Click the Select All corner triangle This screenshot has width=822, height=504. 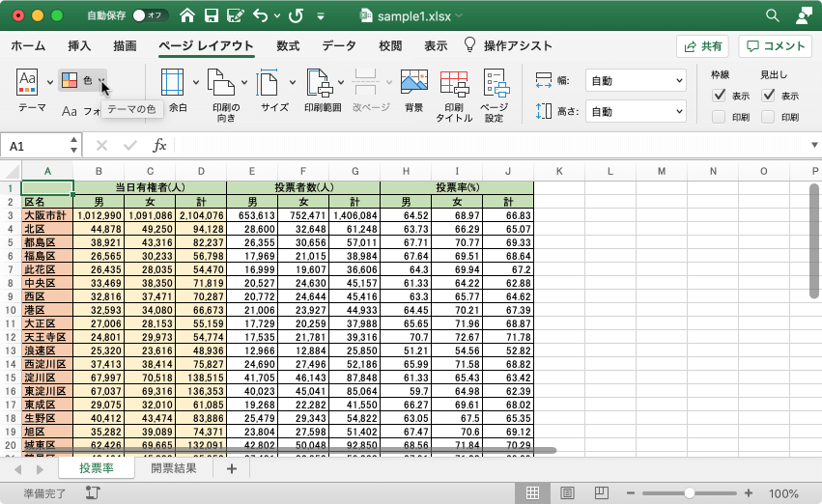coord(12,171)
